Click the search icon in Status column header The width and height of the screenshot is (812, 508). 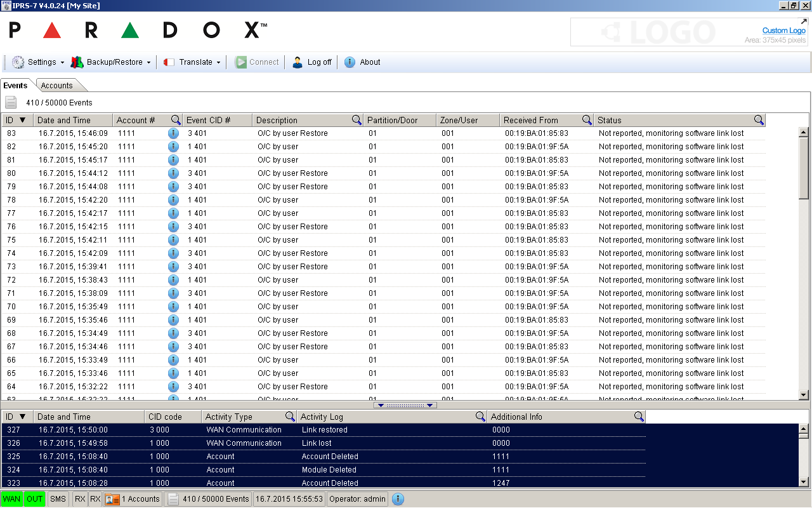point(759,120)
